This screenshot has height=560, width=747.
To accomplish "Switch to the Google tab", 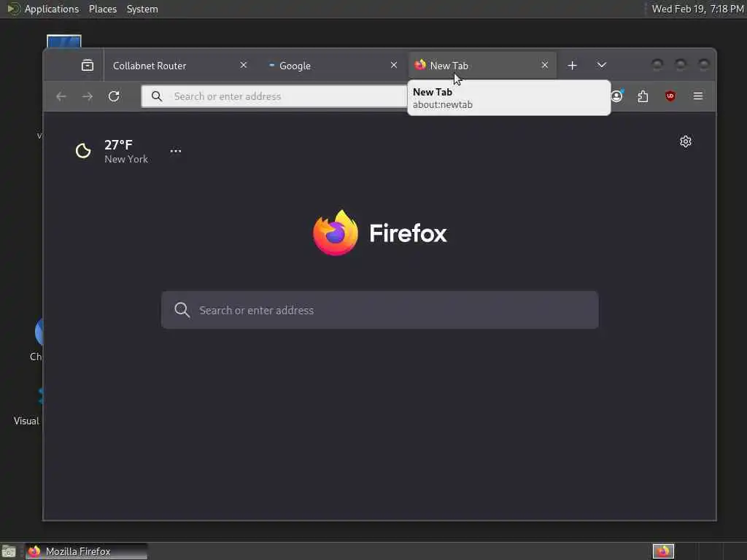I will coord(332,65).
